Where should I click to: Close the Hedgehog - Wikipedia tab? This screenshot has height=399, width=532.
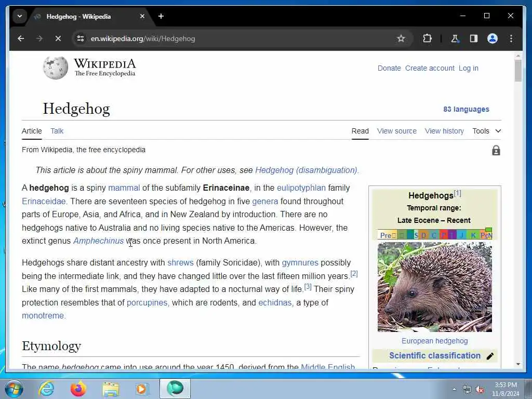(142, 16)
